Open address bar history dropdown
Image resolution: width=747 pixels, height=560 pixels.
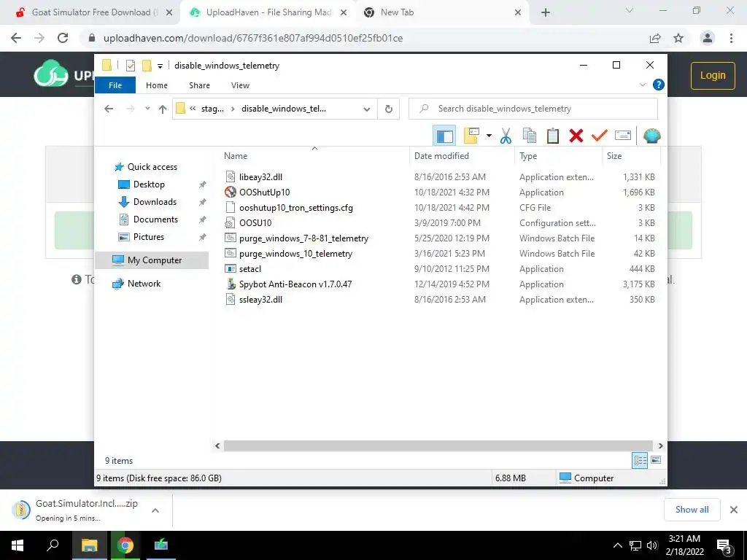pos(367,109)
